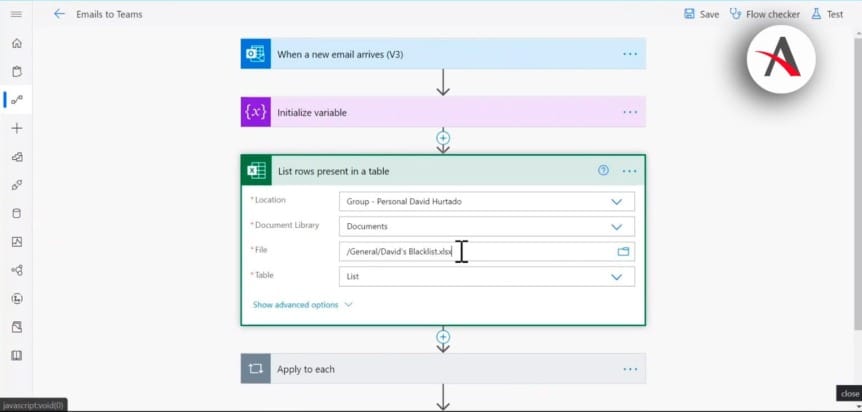Insert step after List rows action
This screenshot has height=412, width=862.
[x=443, y=337]
